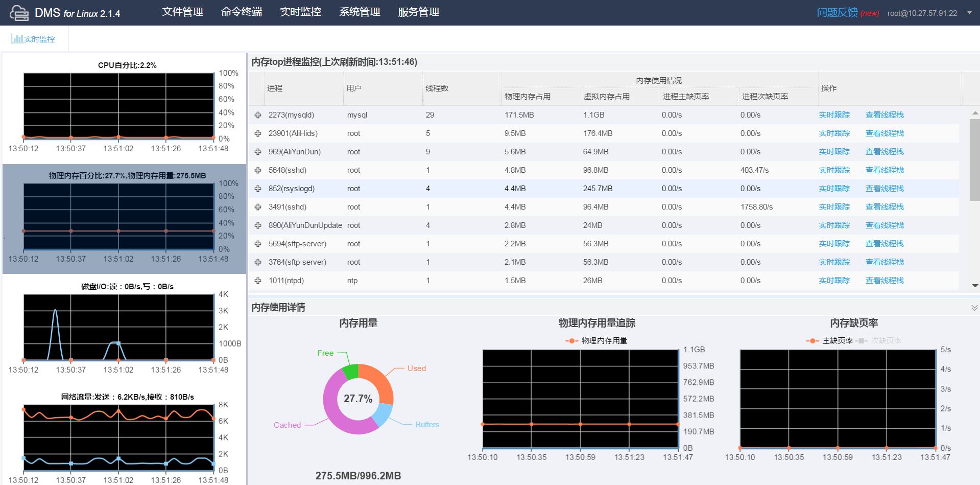Click 查看线程栈 for mysqld process

[x=885, y=115]
